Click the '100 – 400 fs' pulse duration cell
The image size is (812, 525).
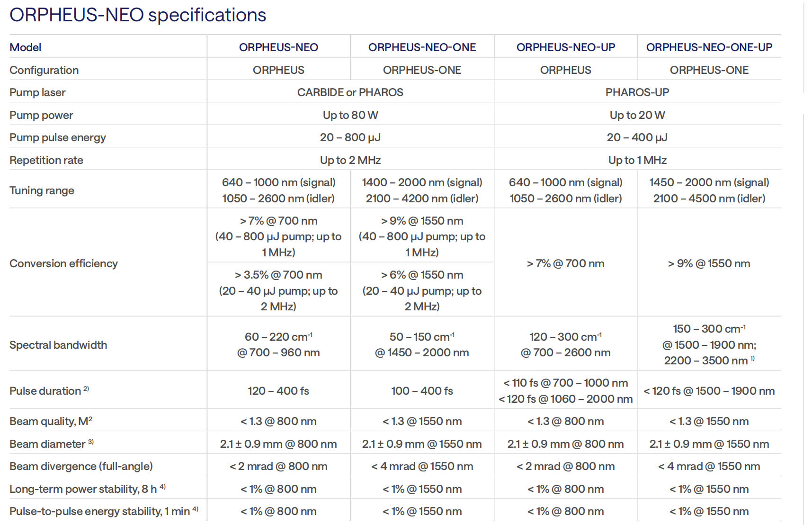[422, 391]
